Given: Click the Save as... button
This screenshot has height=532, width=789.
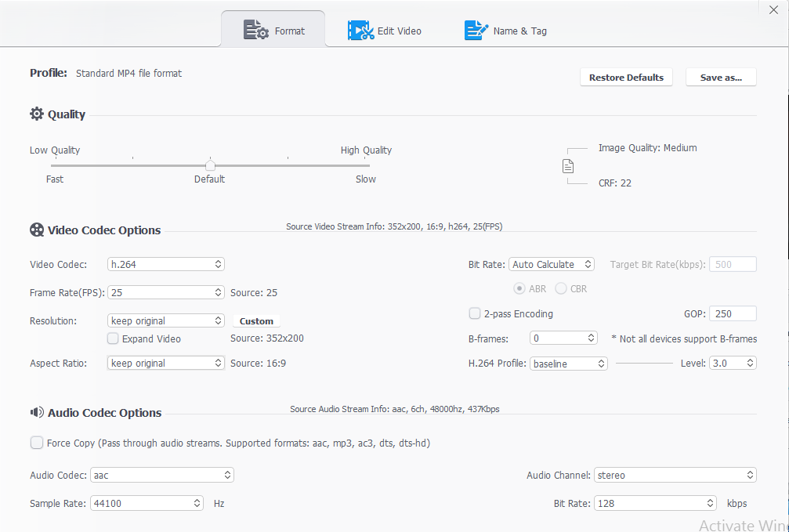Looking at the screenshot, I should click(x=721, y=78).
